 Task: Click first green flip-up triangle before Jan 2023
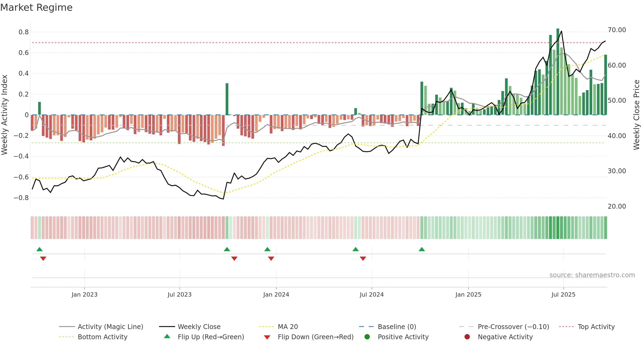pyautogui.click(x=39, y=249)
